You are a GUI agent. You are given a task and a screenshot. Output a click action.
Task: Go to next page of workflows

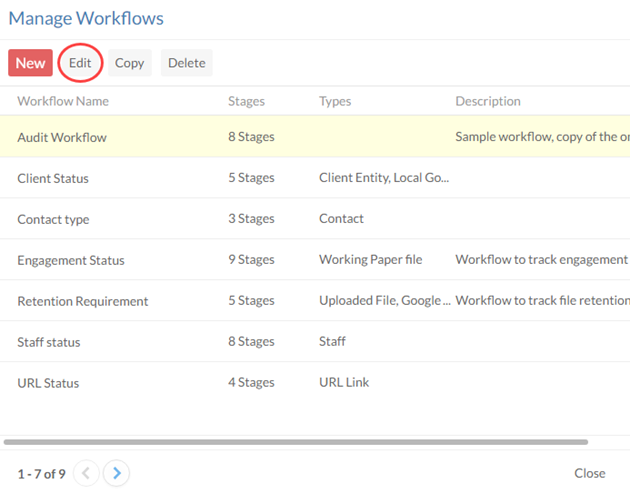[117, 473]
